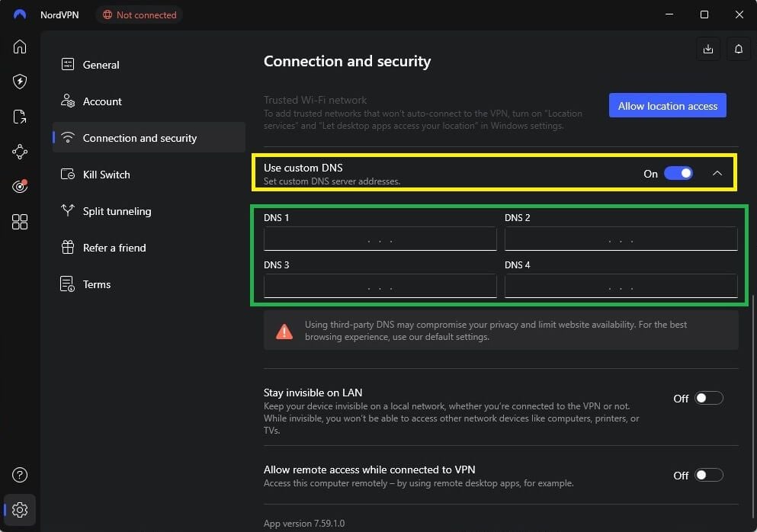Click the App version 7.59.1.0 text

(304, 524)
